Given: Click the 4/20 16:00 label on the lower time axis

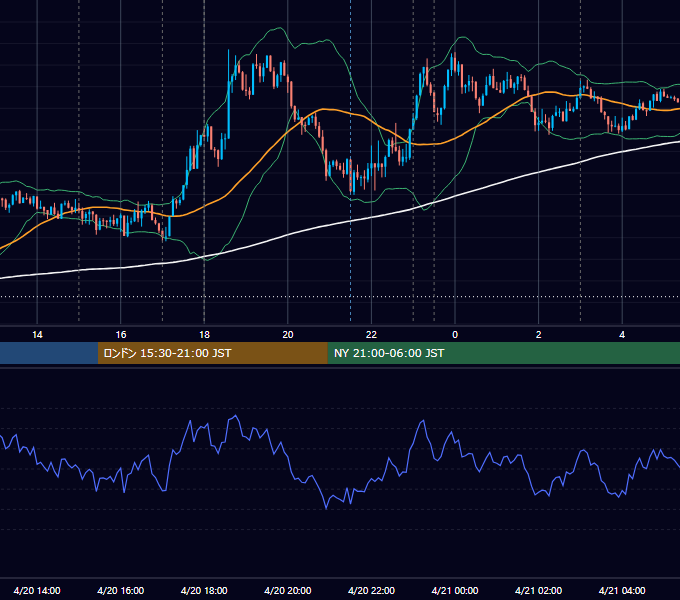Looking at the screenshot, I should coord(121,590).
